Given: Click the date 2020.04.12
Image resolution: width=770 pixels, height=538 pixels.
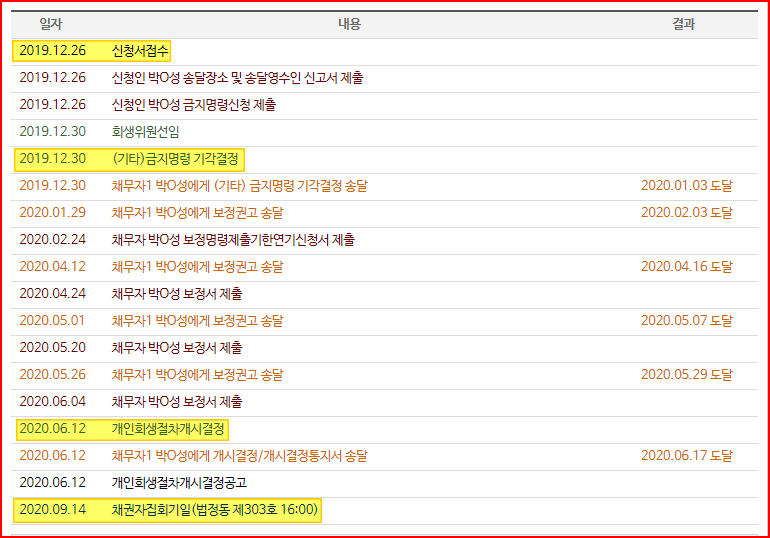Looking at the screenshot, I should coord(53,267).
